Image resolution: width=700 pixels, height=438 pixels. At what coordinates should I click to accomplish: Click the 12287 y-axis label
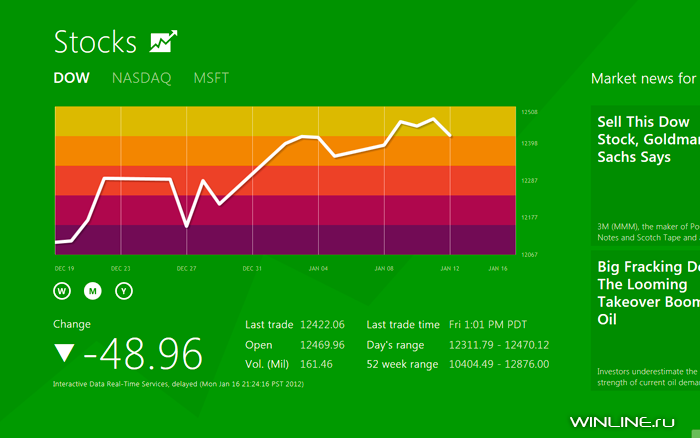[x=529, y=181]
